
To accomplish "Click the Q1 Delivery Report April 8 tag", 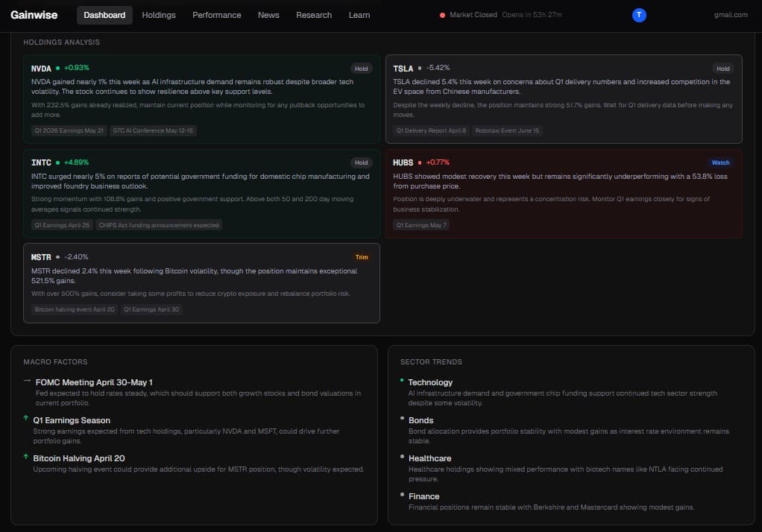I will click(x=431, y=130).
